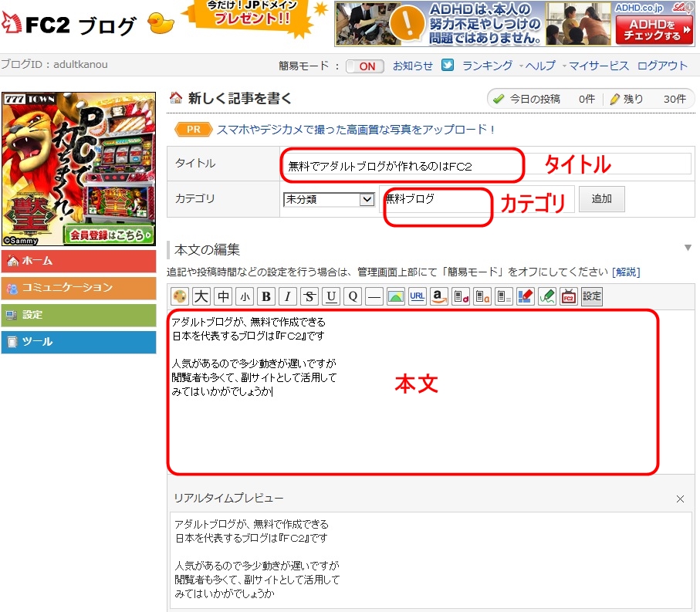
Task: Insert Amazon product link
Action: point(439,296)
